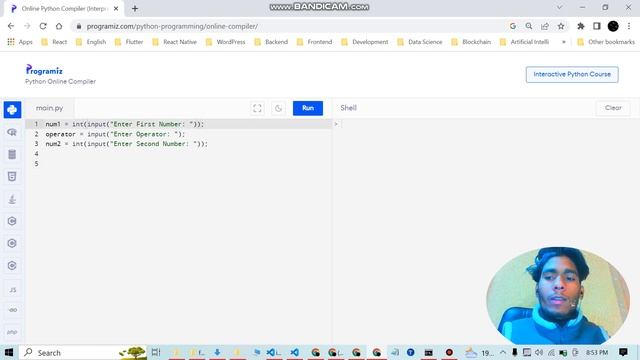Open the HTML5 editor icon in sidebar
The image size is (640, 360).
(12, 176)
